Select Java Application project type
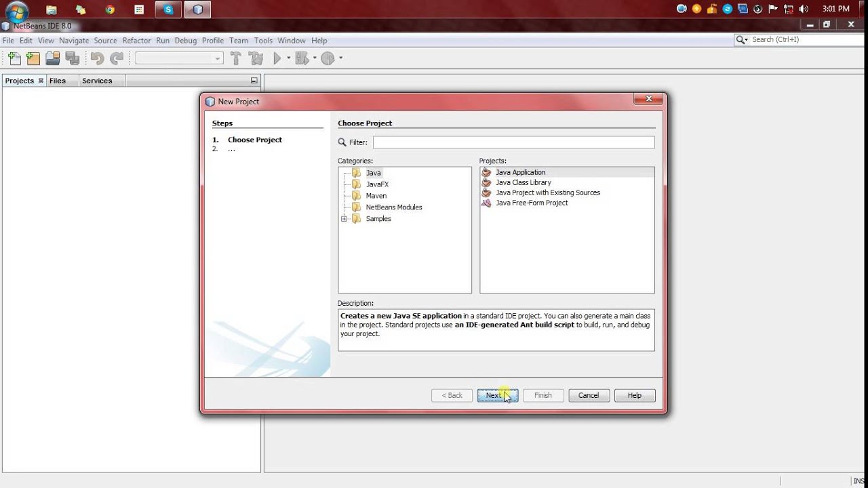 pos(520,172)
